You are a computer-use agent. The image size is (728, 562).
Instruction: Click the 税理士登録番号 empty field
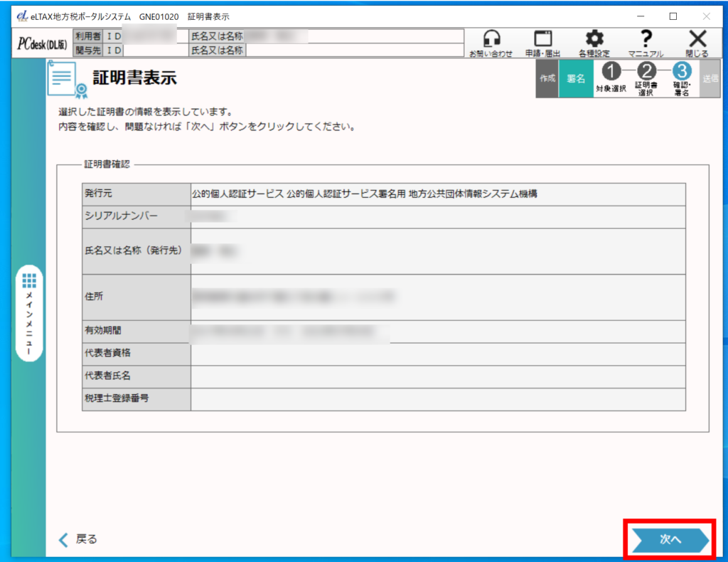coord(437,399)
